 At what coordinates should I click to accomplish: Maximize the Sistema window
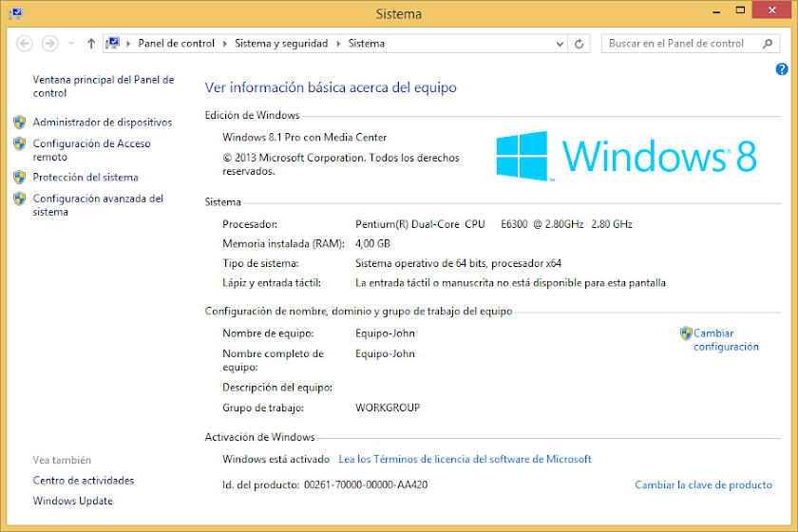(x=740, y=10)
